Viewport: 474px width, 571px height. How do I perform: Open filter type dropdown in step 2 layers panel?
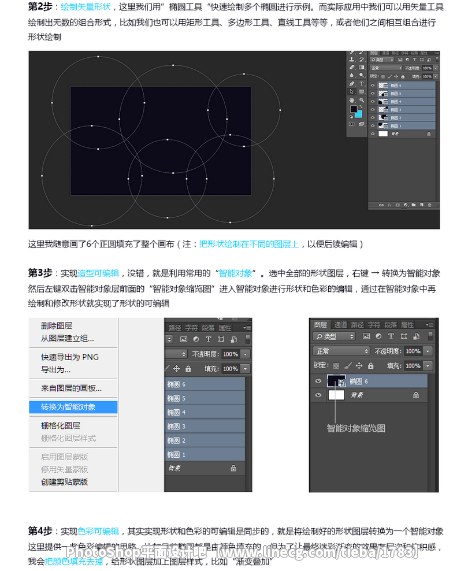(x=382, y=60)
